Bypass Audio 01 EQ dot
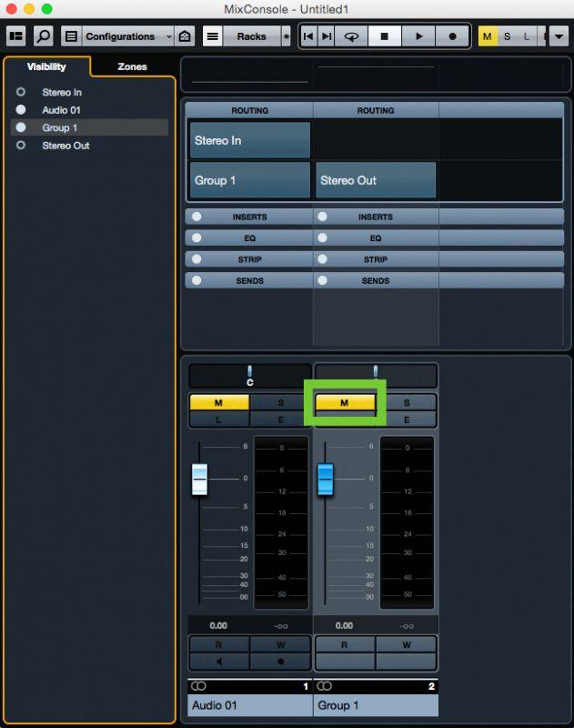The width and height of the screenshot is (574, 728). [196, 238]
